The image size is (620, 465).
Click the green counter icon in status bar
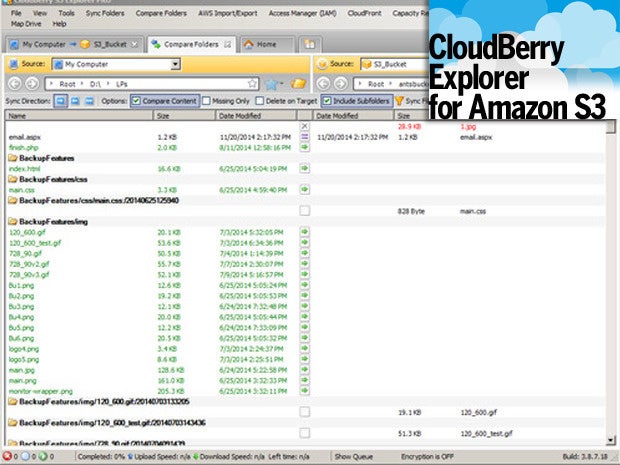click(43, 456)
